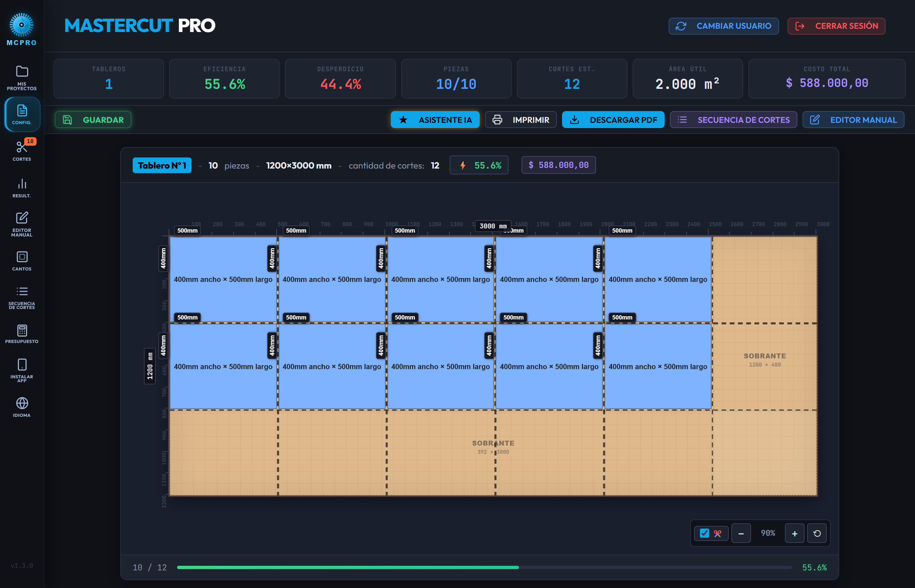Click the Cortes Est. 12 stat card
The width and height of the screenshot is (915, 588).
click(572, 79)
